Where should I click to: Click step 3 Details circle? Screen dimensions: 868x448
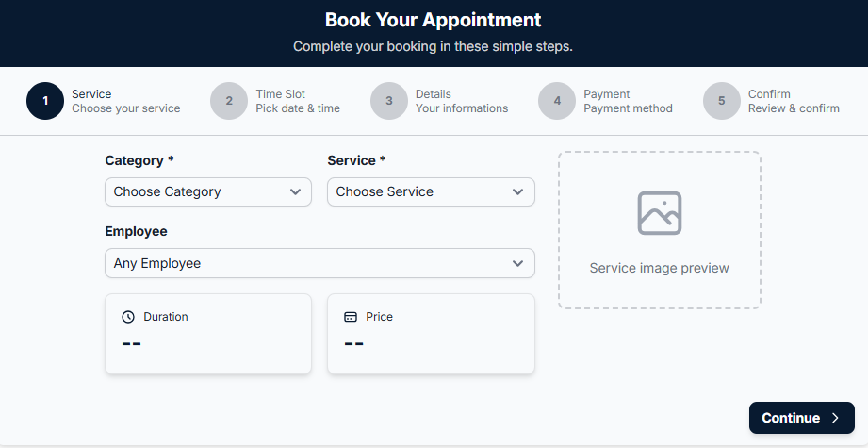388,101
